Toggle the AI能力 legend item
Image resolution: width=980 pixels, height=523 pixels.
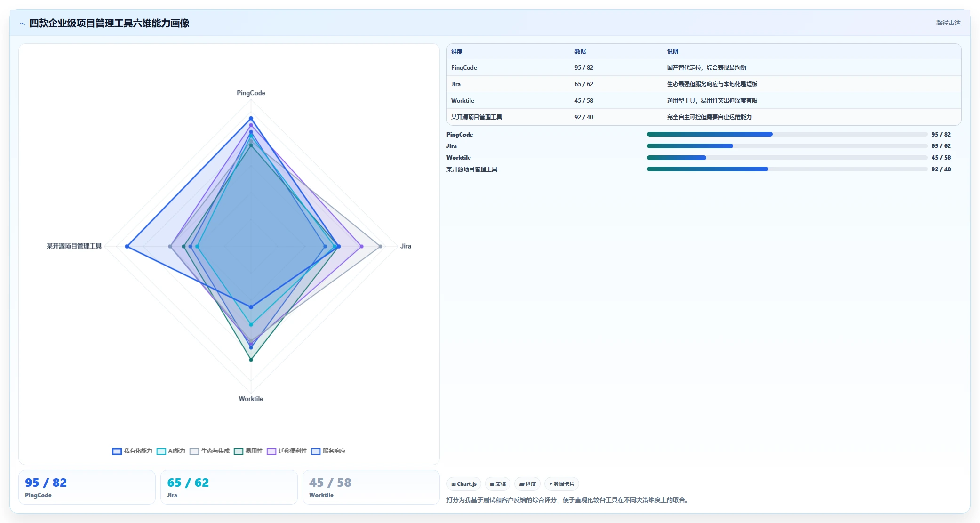tap(171, 451)
